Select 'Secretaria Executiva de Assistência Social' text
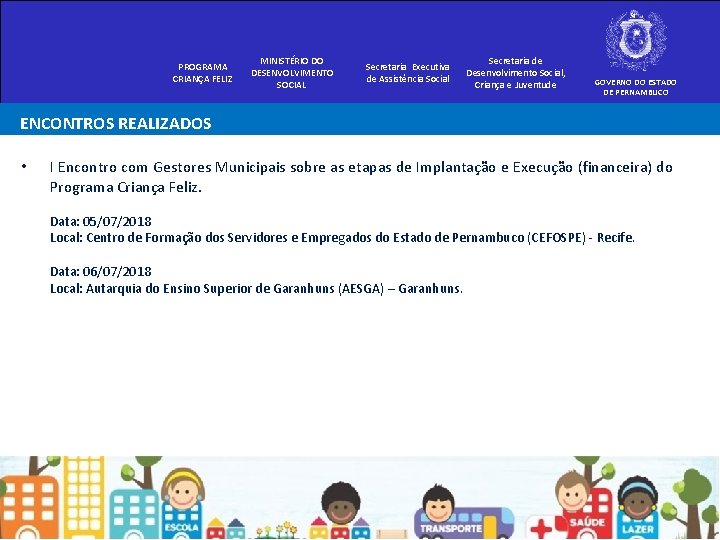Image resolution: width=720 pixels, height=540 pixels. coord(407,73)
